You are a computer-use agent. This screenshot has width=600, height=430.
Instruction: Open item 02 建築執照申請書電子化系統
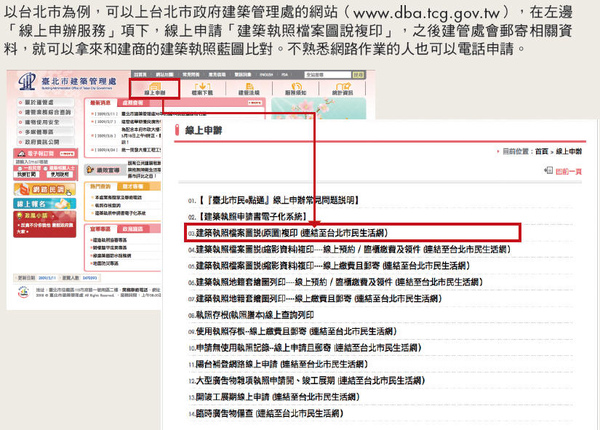[248, 217]
